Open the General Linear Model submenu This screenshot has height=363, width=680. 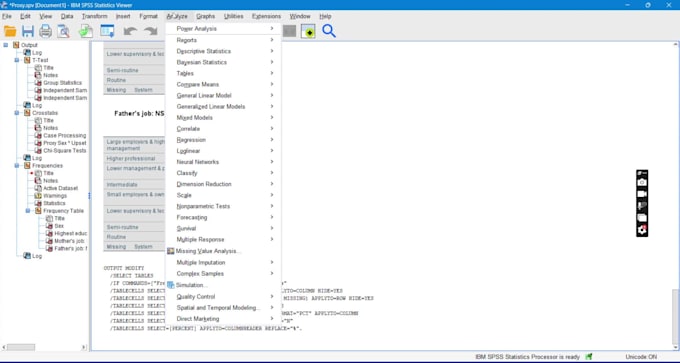tap(223, 95)
